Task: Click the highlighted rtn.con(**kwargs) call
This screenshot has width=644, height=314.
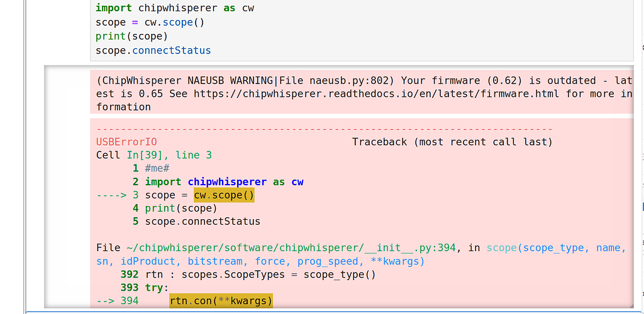Action: [221, 301]
